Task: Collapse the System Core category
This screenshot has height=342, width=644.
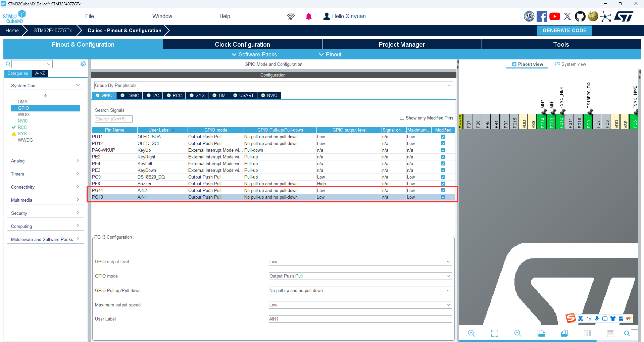Action: 45,86
